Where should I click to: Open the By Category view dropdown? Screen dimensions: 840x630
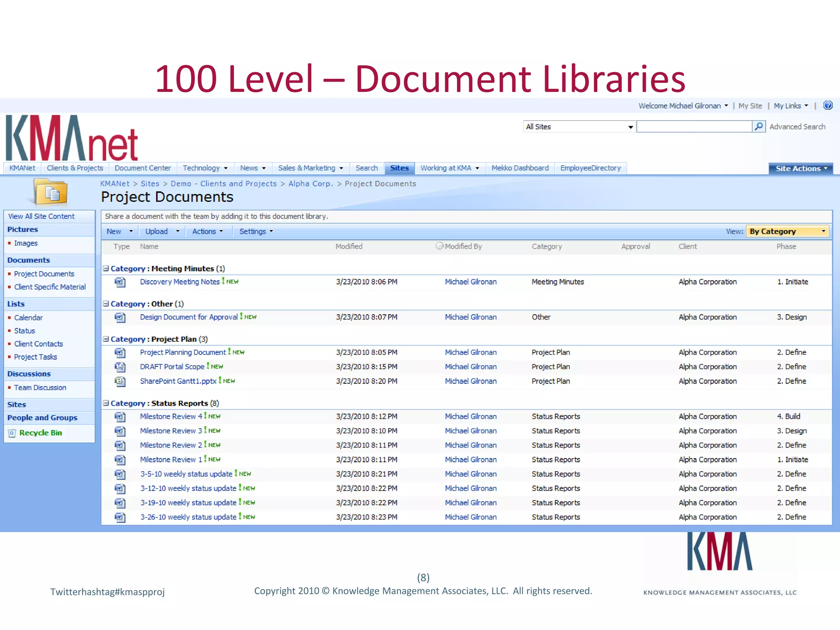pos(787,231)
